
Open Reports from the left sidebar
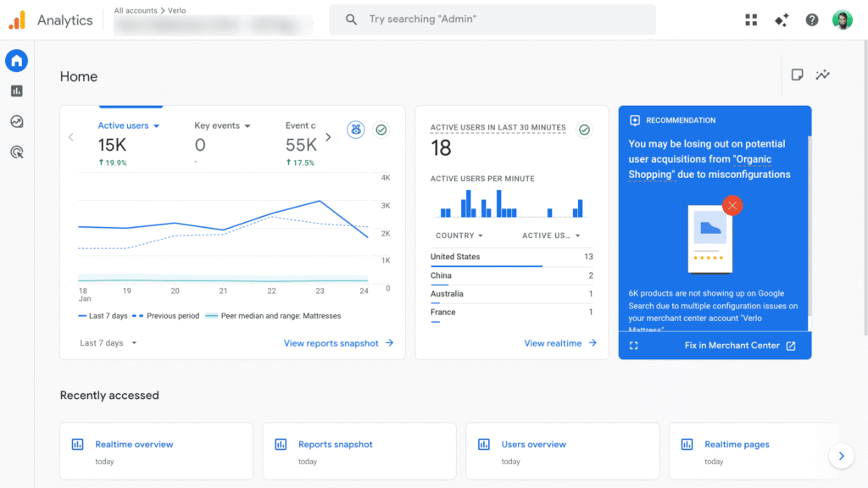coord(16,90)
